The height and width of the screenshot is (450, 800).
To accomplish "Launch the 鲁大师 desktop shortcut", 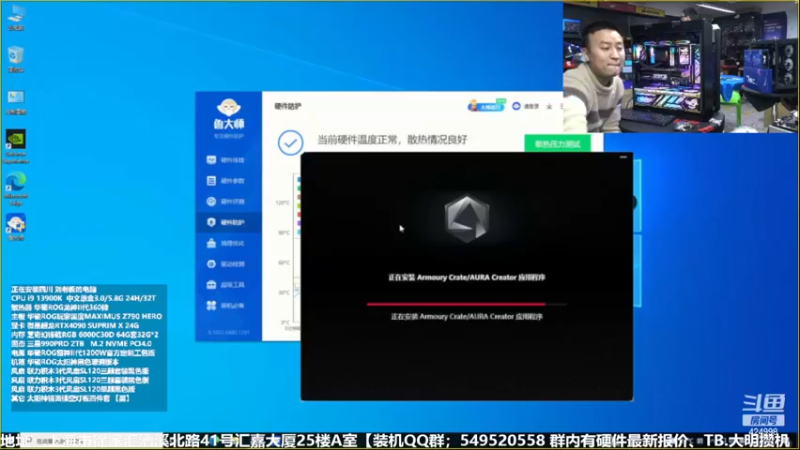I will [16, 227].
